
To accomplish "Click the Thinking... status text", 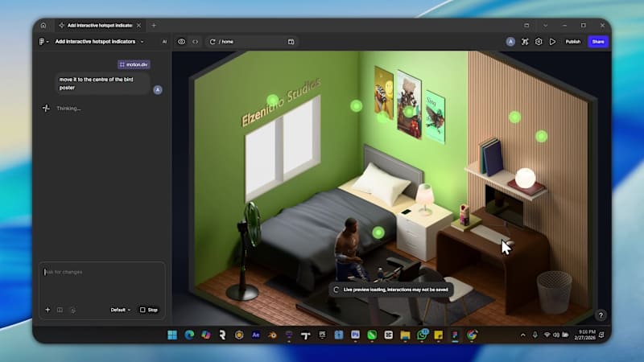I will [68, 109].
